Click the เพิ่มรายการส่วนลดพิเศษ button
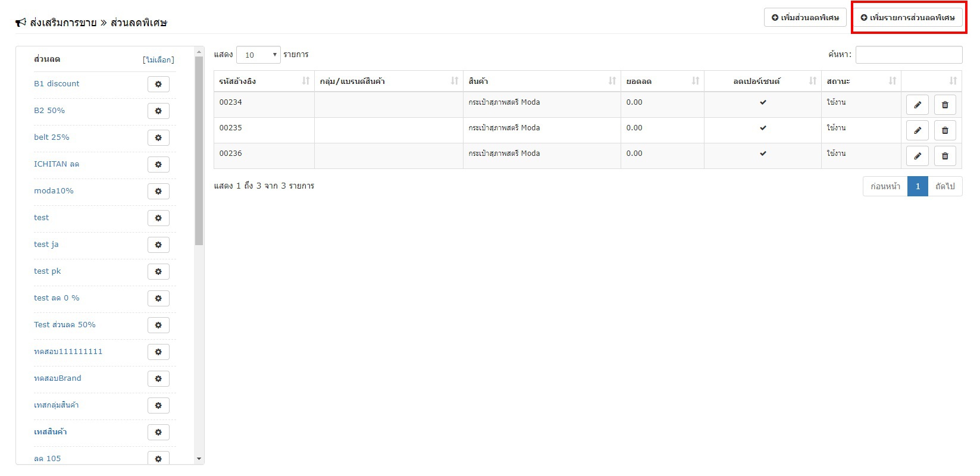This screenshot has height=476, width=980. tap(907, 17)
